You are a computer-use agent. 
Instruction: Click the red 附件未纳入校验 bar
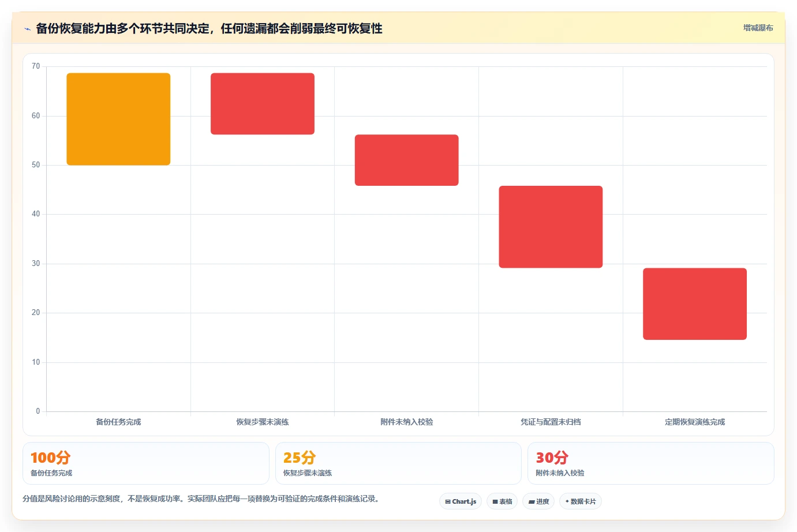[407, 160]
